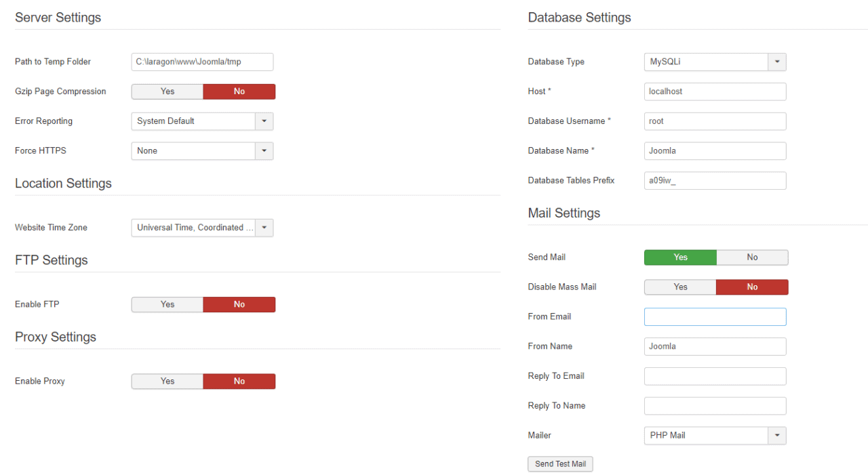Set Send Mail to No
Image resolution: width=868 pixels, height=475 pixels.
click(752, 257)
